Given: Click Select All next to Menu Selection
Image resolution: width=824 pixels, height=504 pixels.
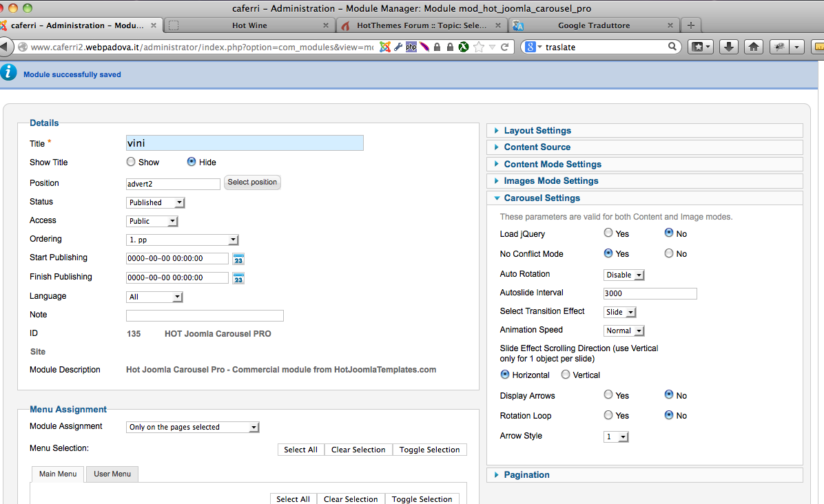Looking at the screenshot, I should (300, 450).
